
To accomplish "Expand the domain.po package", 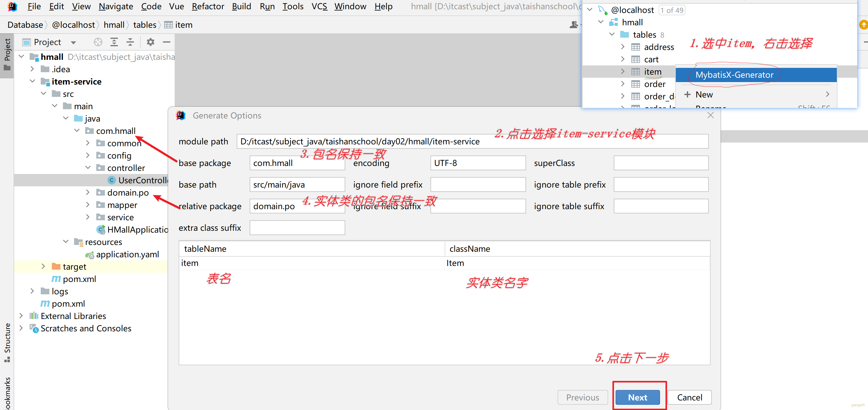I will click(88, 192).
